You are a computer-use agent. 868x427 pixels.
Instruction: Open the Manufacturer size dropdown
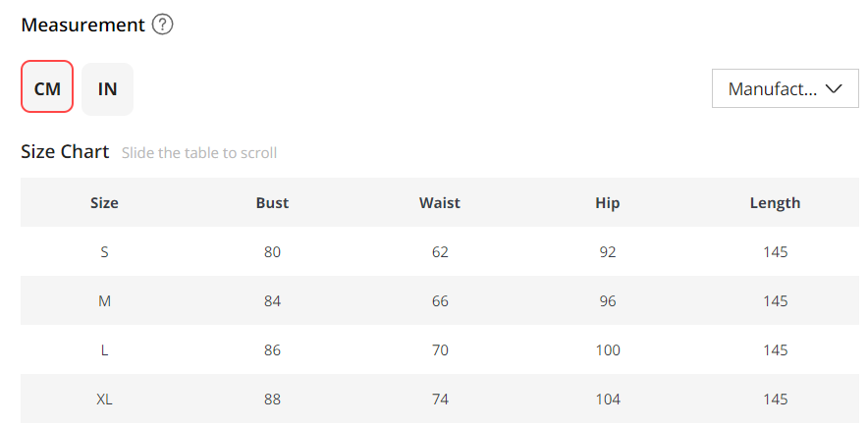click(772, 88)
